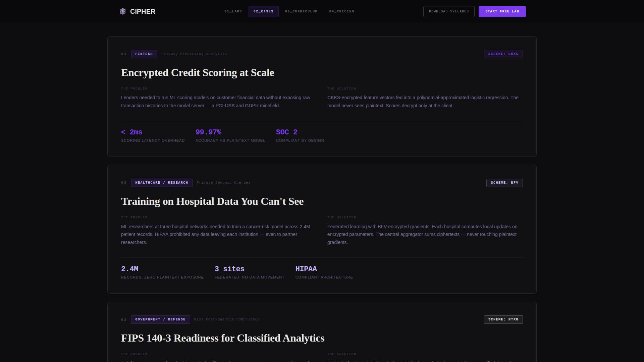Open the 01_LABS nav item
The height and width of the screenshot is (362, 644).
click(233, 11)
